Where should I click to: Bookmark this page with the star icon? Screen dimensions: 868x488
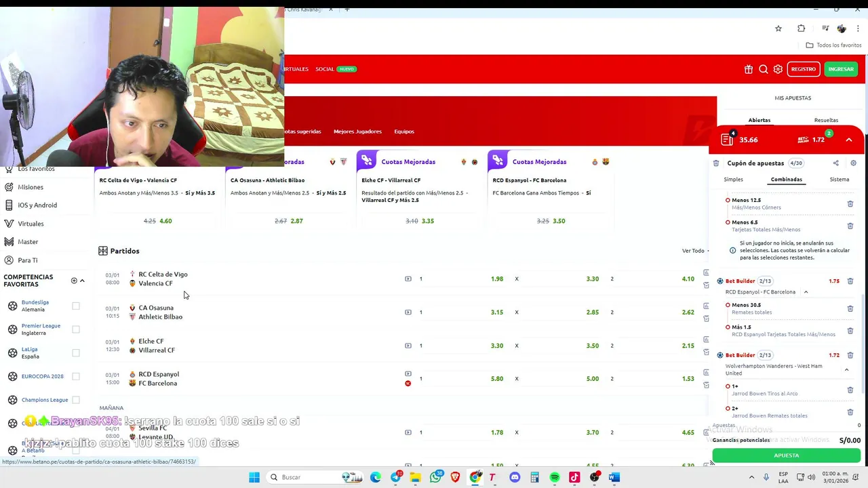778,28
